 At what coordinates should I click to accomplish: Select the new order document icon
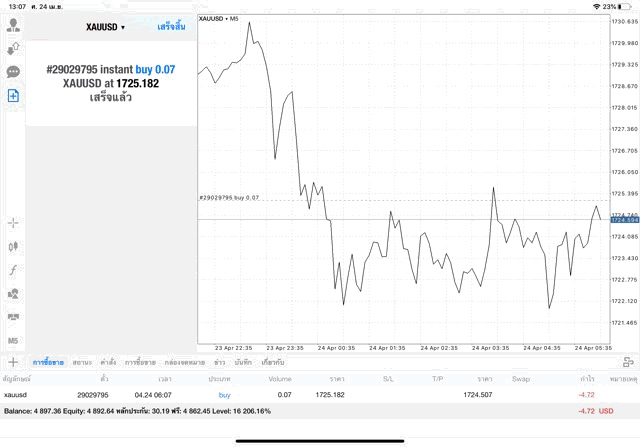(13, 96)
